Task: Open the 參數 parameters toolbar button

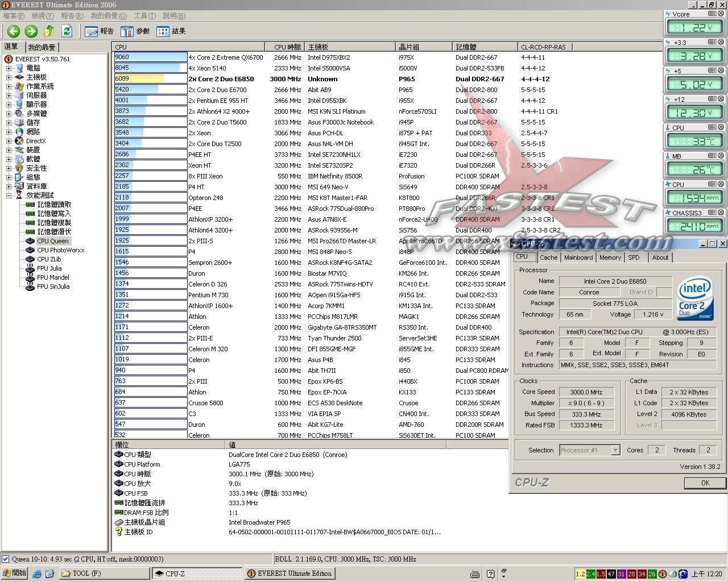Action: pos(135,31)
